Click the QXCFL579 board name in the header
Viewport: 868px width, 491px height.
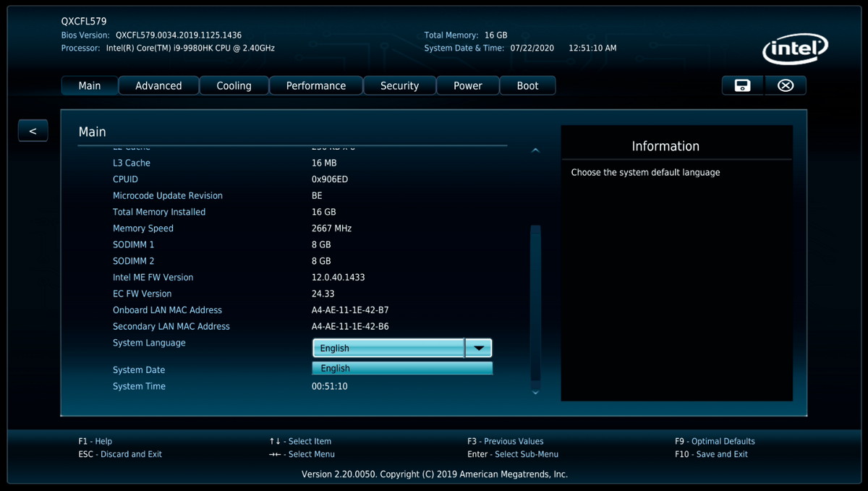click(x=84, y=22)
